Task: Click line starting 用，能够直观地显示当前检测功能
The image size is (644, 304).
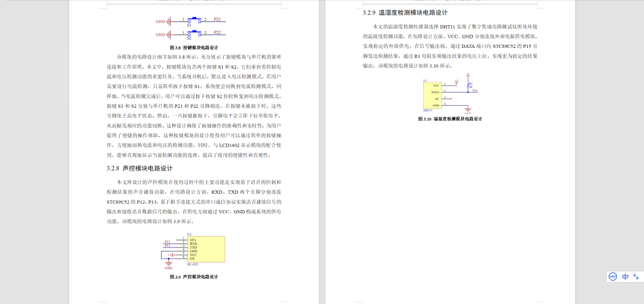Action: point(189,155)
